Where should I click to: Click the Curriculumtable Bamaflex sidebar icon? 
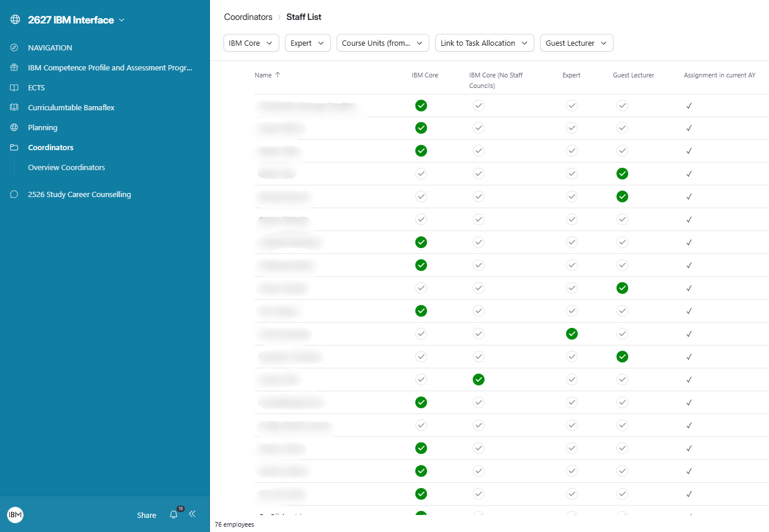tap(14, 108)
